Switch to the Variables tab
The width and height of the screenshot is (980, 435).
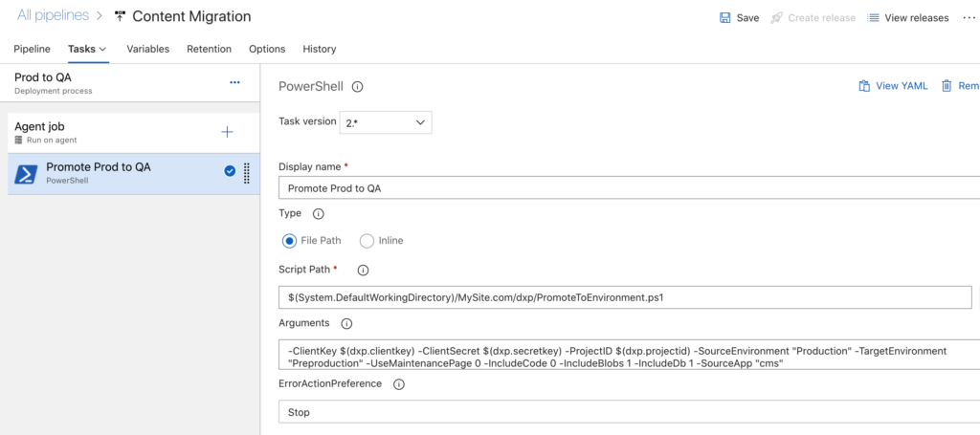(x=148, y=49)
